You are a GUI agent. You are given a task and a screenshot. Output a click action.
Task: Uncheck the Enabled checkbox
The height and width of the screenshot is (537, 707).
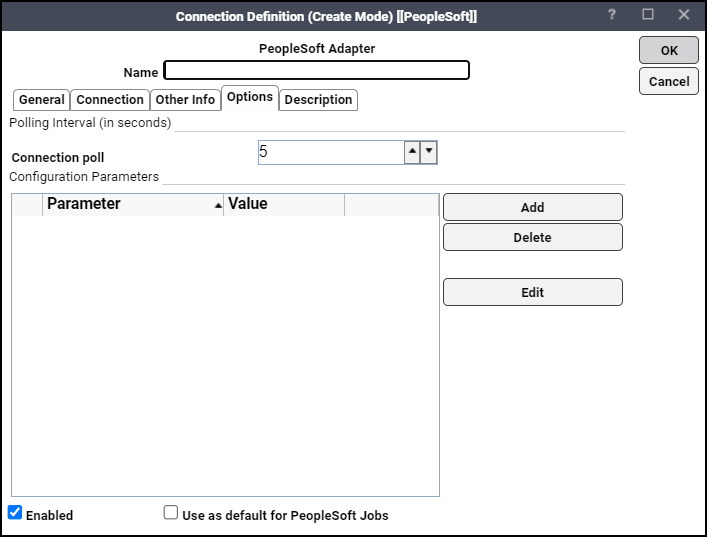(15, 513)
